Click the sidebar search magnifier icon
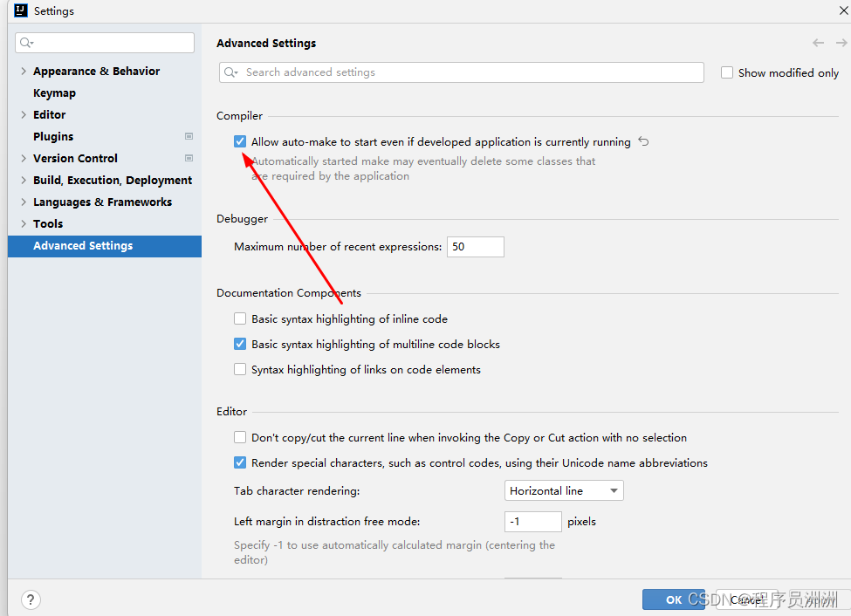 (x=26, y=43)
